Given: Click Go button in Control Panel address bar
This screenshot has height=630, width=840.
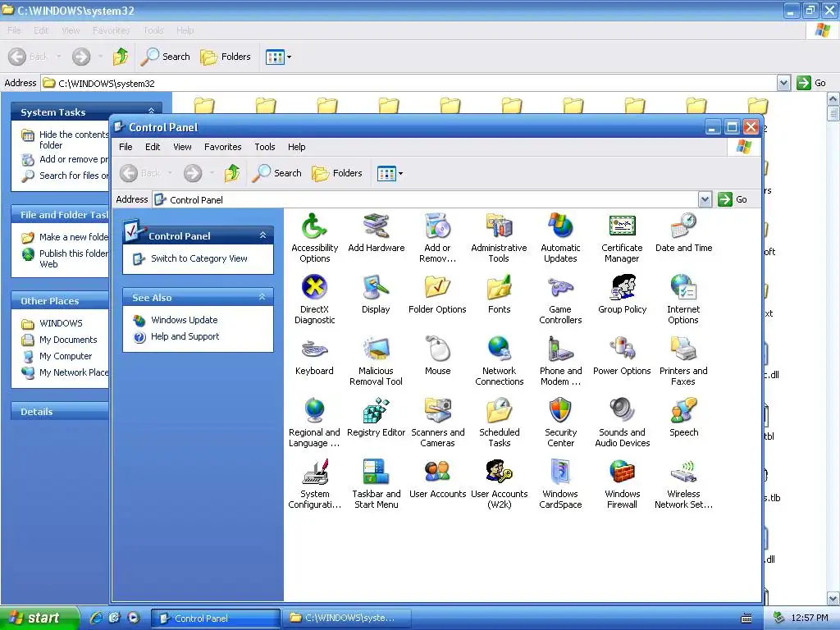Looking at the screenshot, I should pos(733,199).
